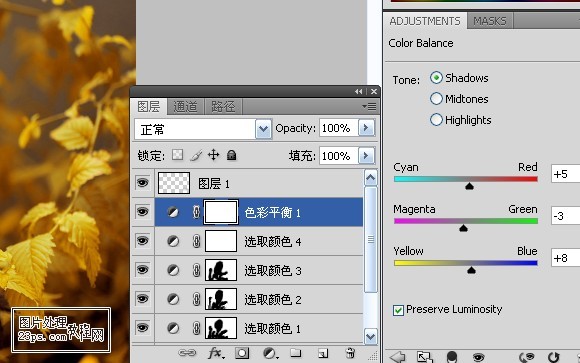Uncheck Preserve Luminosity checkbox
Screen dimensions: 580x363
pos(398,310)
